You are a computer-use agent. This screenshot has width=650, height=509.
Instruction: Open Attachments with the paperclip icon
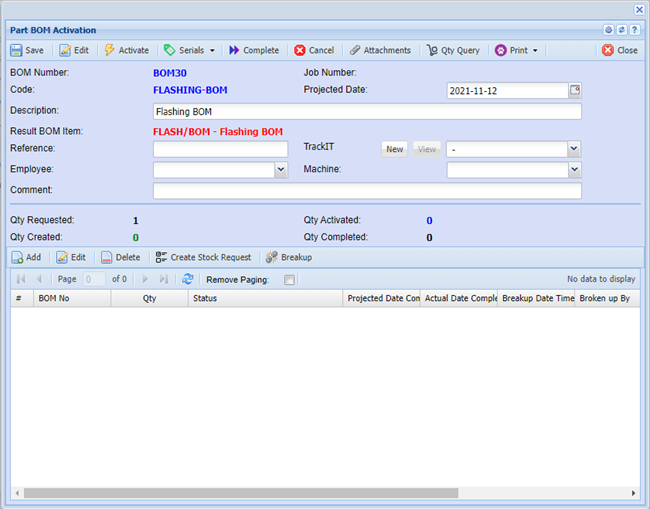[355, 50]
